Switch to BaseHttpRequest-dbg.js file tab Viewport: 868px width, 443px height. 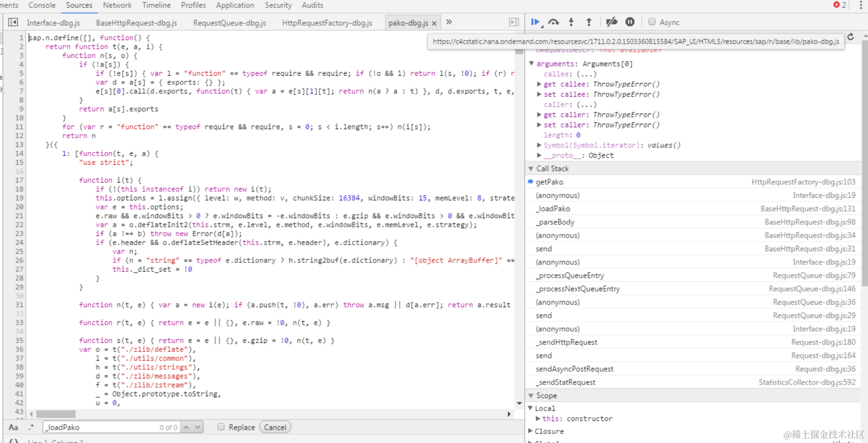[136, 23]
